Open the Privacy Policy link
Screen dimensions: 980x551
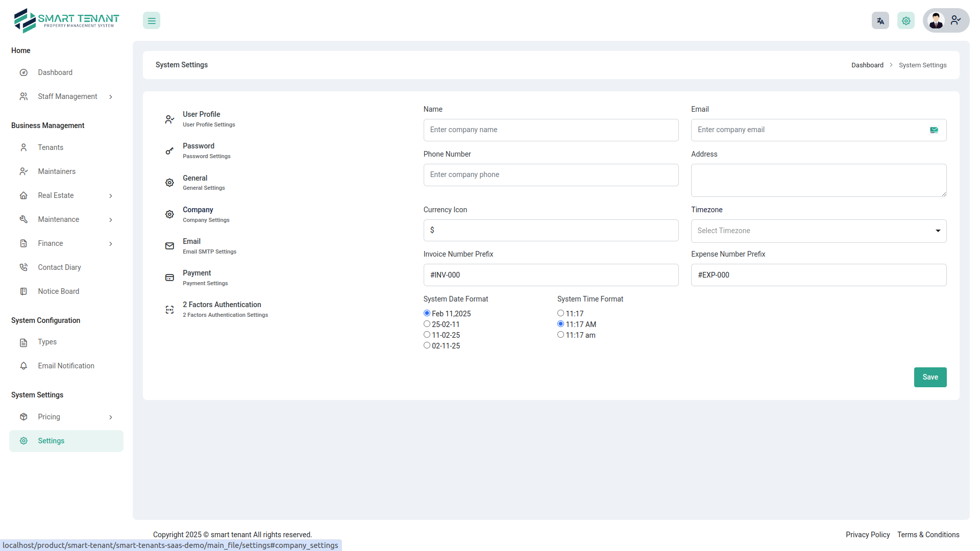867,535
